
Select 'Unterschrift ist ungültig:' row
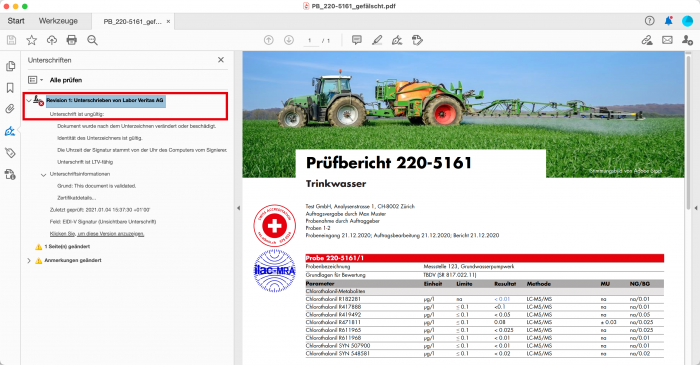pos(77,114)
